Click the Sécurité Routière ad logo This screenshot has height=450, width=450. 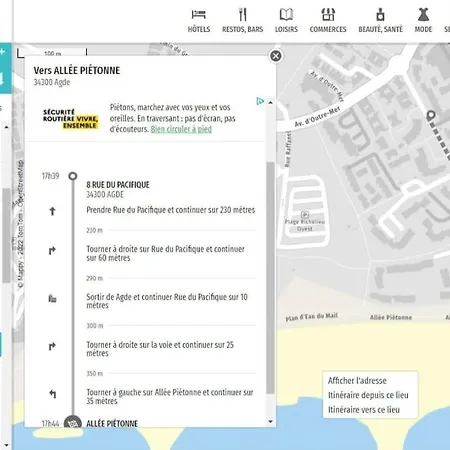pyautogui.click(x=70, y=119)
